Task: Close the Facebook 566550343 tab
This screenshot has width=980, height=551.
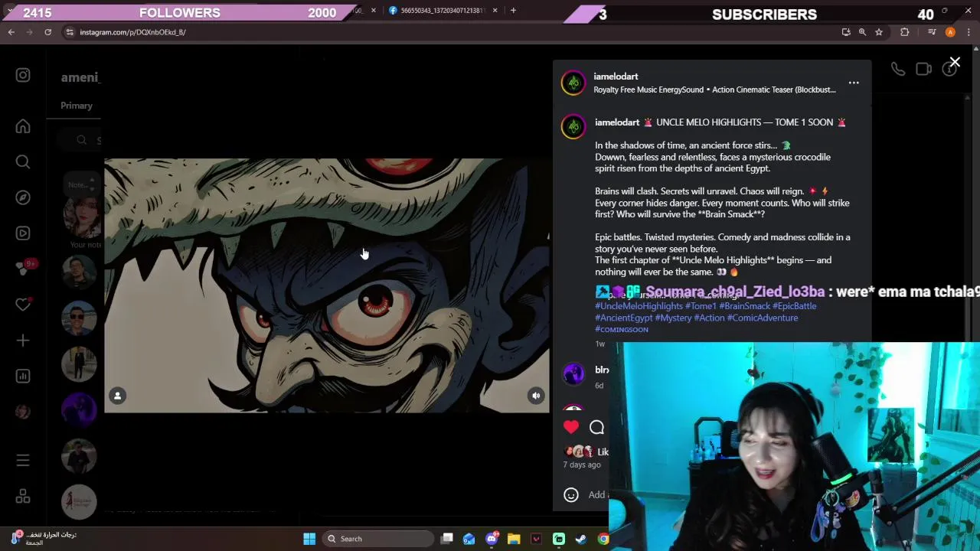Action: point(495,11)
